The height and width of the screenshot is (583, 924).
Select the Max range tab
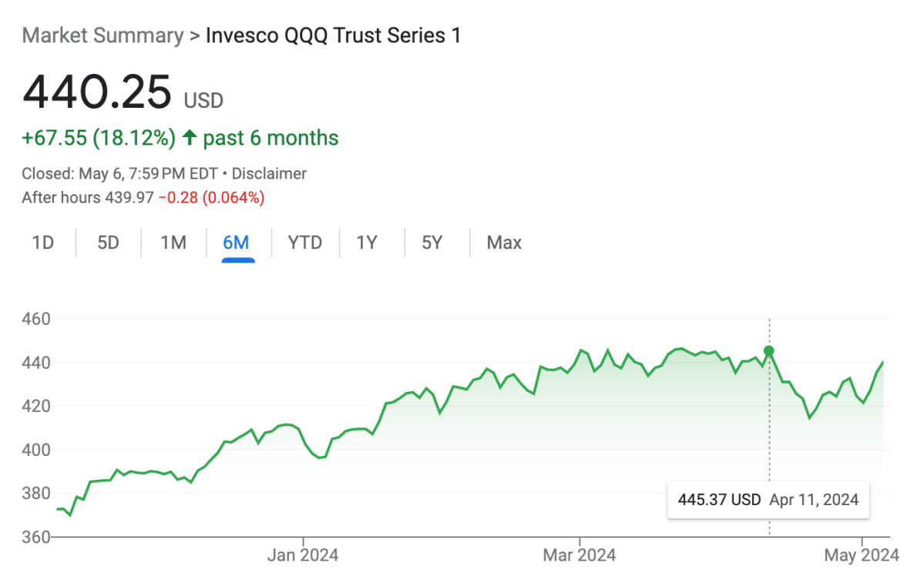[x=504, y=243]
